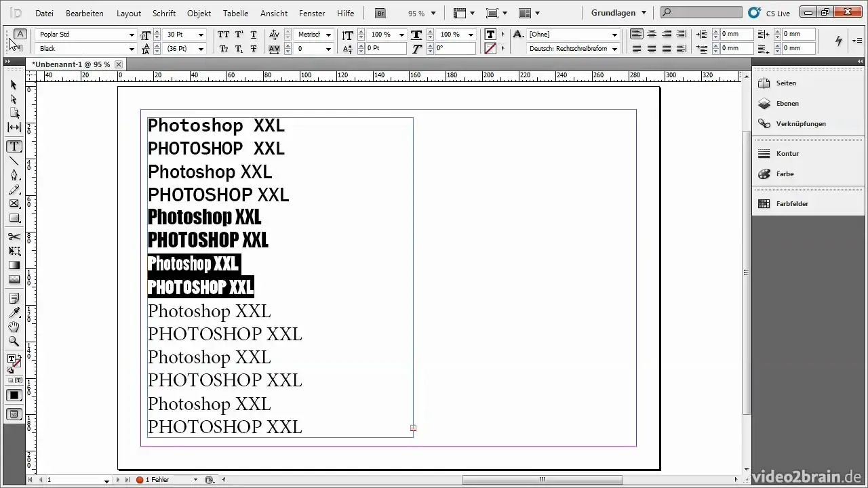Toggle All Caps formatting

pos(224,35)
